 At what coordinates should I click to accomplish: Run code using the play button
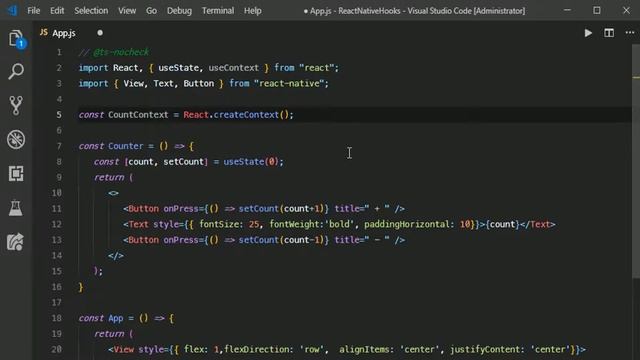pos(588,33)
